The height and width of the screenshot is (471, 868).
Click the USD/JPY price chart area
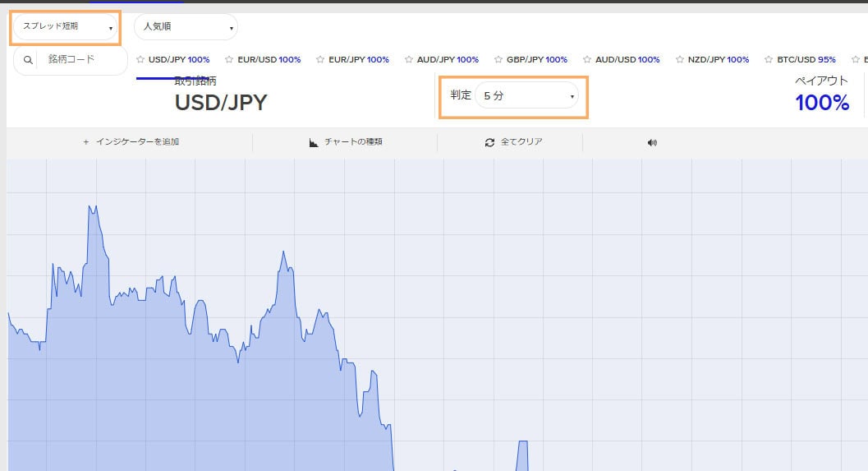coord(438,315)
